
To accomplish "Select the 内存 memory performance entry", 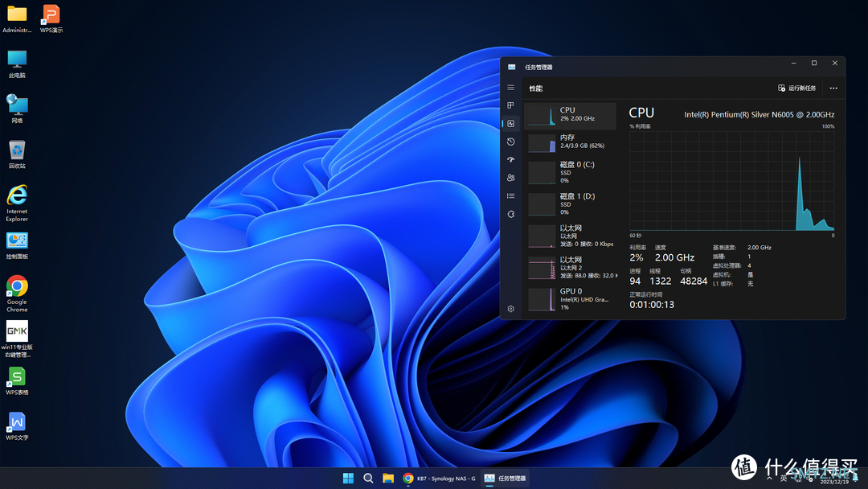I will pyautogui.click(x=570, y=142).
